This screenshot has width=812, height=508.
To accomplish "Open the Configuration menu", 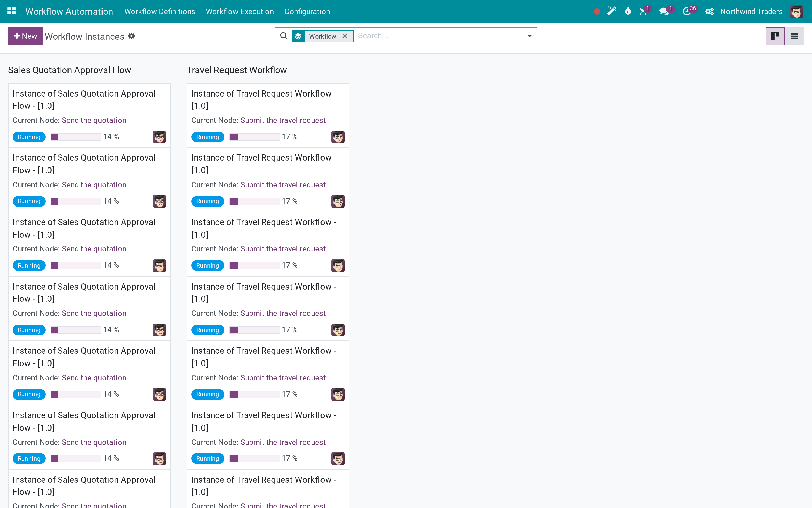I will click(307, 11).
